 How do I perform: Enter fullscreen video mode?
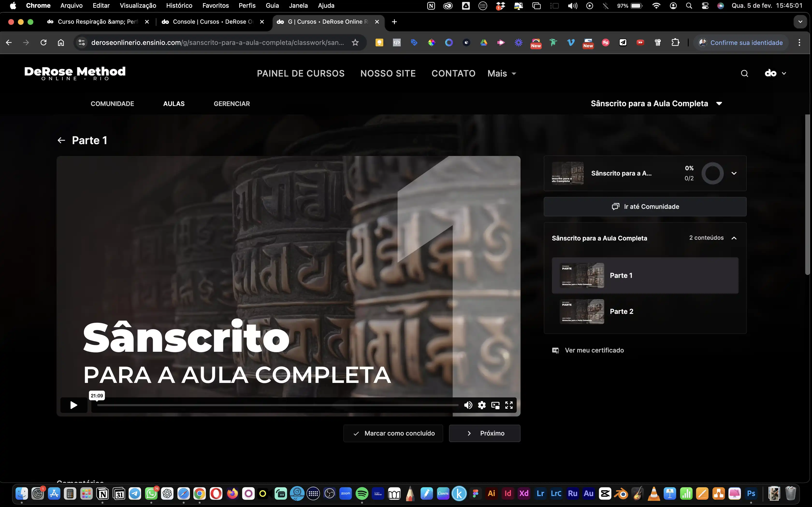coord(509,405)
